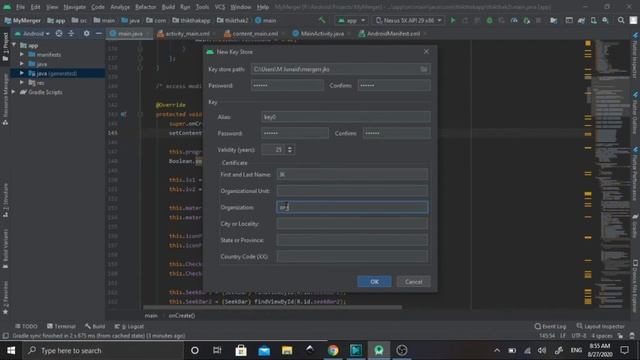Select the Gradle Scripts tree item

[x=41, y=92]
